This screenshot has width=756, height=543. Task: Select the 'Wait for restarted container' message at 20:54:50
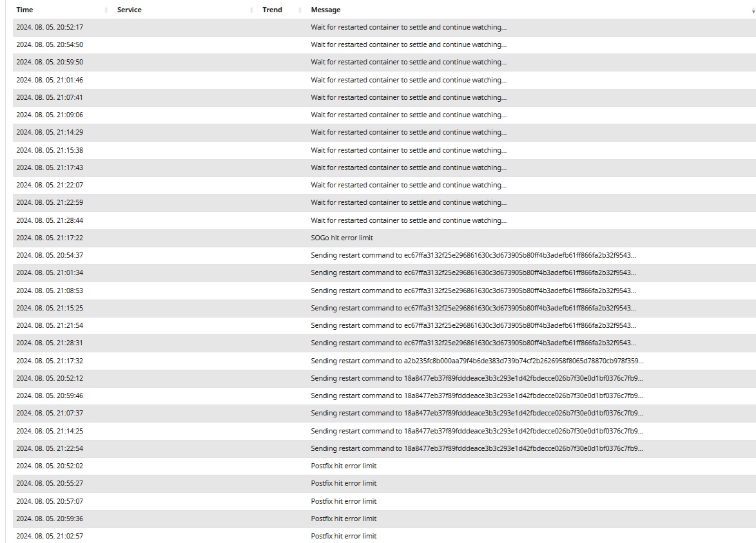(x=409, y=45)
